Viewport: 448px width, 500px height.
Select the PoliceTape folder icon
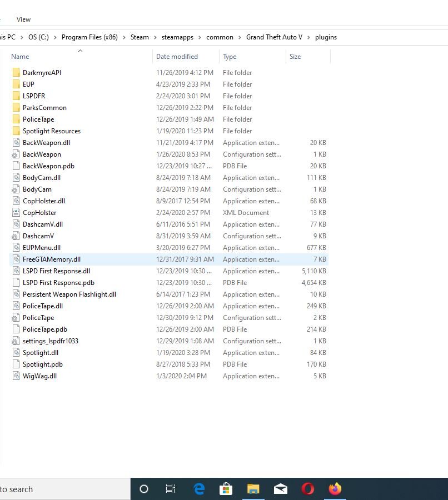[16, 119]
